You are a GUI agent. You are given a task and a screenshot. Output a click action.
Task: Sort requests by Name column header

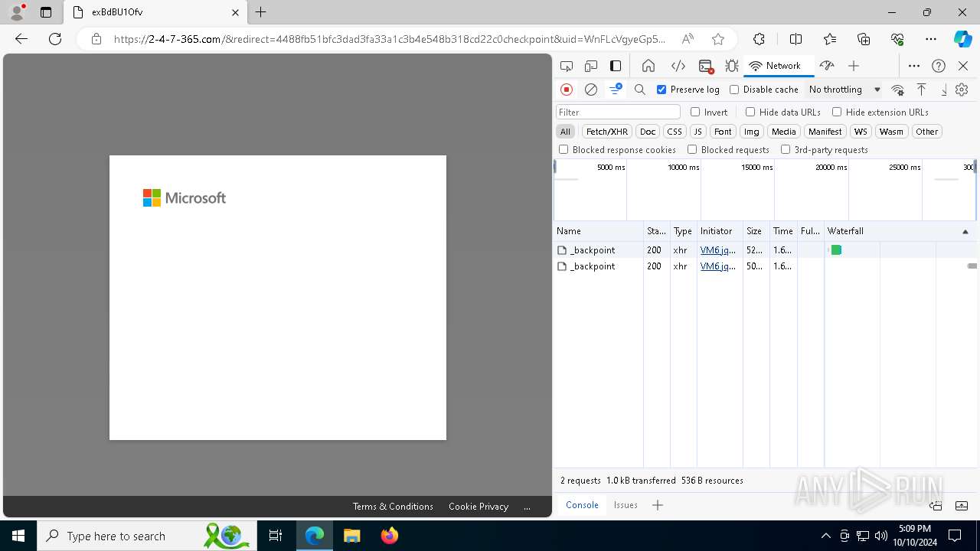pos(599,231)
